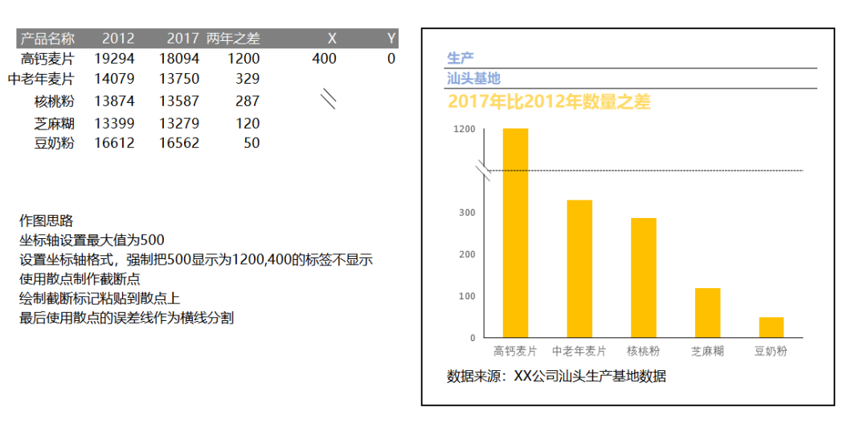Select the 核桃粉 bar in chart
This screenshot has height=424, width=868.
pyautogui.click(x=643, y=278)
